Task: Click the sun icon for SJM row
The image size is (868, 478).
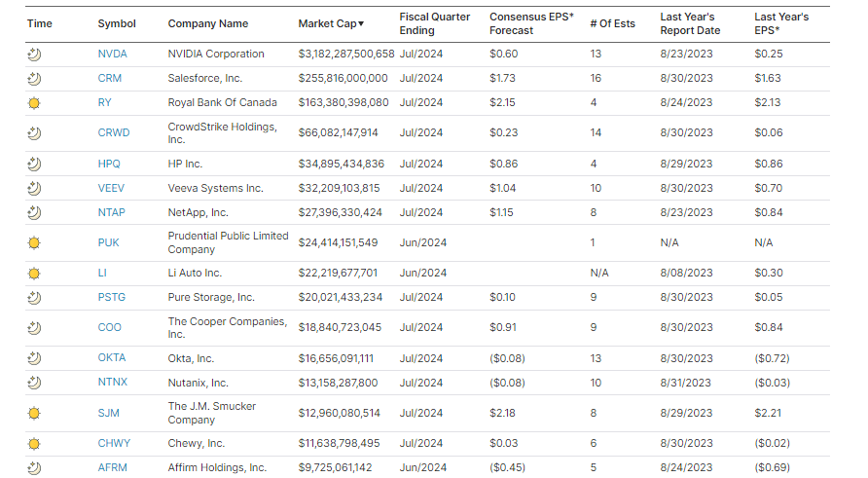Action: 34,413
